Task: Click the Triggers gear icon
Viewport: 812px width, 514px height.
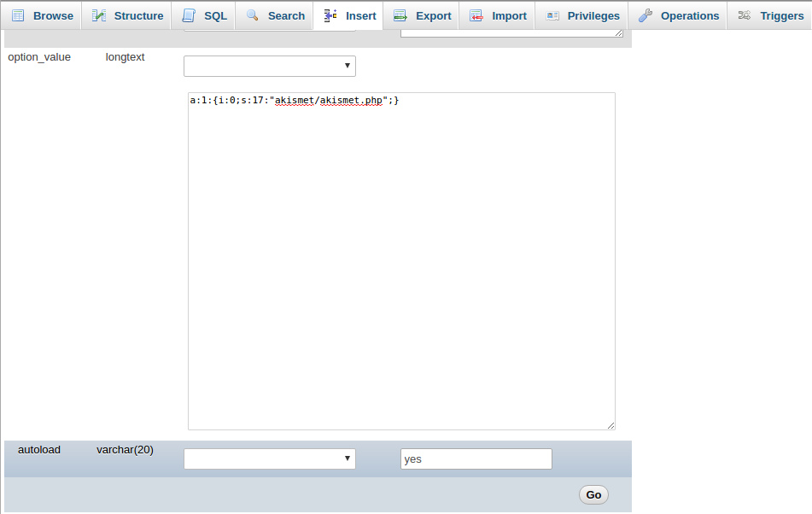Action: [x=744, y=15]
